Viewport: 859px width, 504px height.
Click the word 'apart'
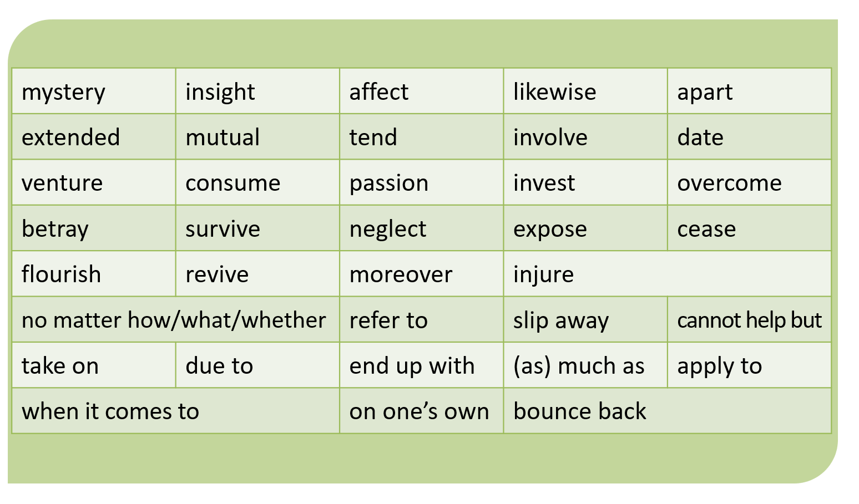[705, 92]
